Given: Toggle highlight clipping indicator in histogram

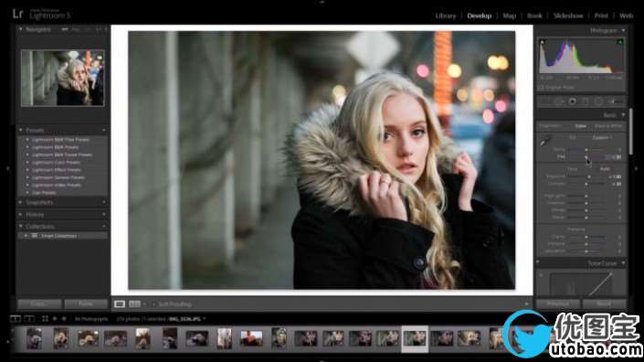Looking at the screenshot, I should coord(620,42).
